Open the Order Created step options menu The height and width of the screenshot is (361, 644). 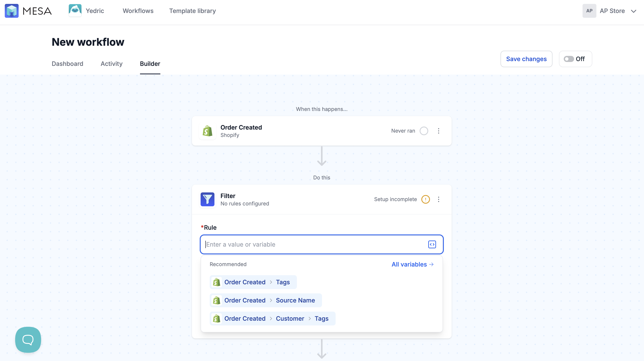[x=438, y=131]
